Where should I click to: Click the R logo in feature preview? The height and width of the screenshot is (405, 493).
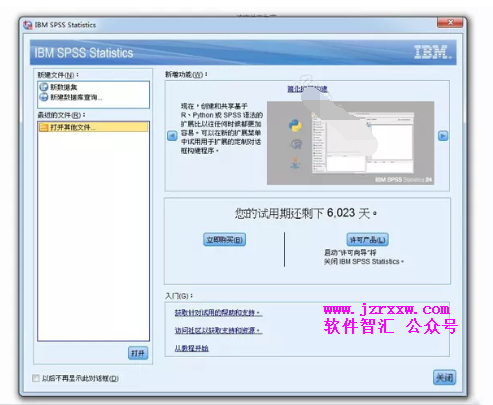[296, 144]
